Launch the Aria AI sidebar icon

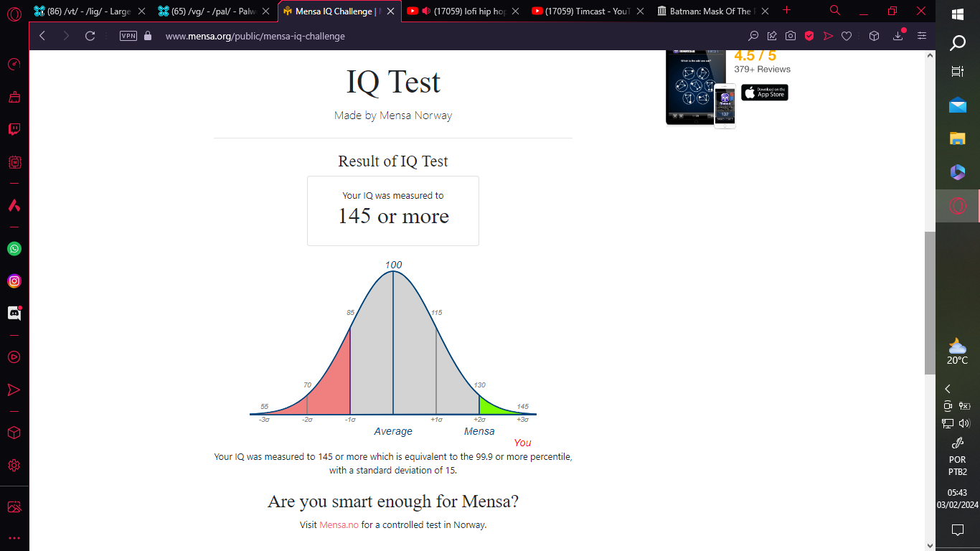click(x=14, y=205)
